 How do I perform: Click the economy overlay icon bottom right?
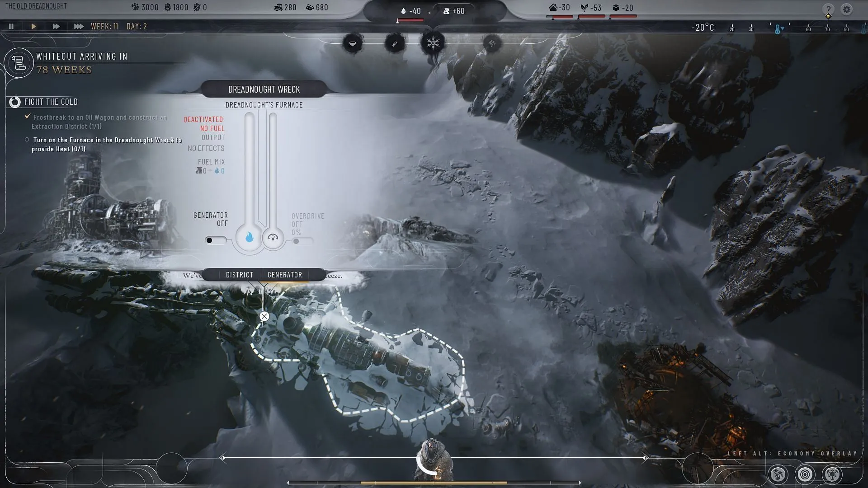pyautogui.click(x=778, y=474)
